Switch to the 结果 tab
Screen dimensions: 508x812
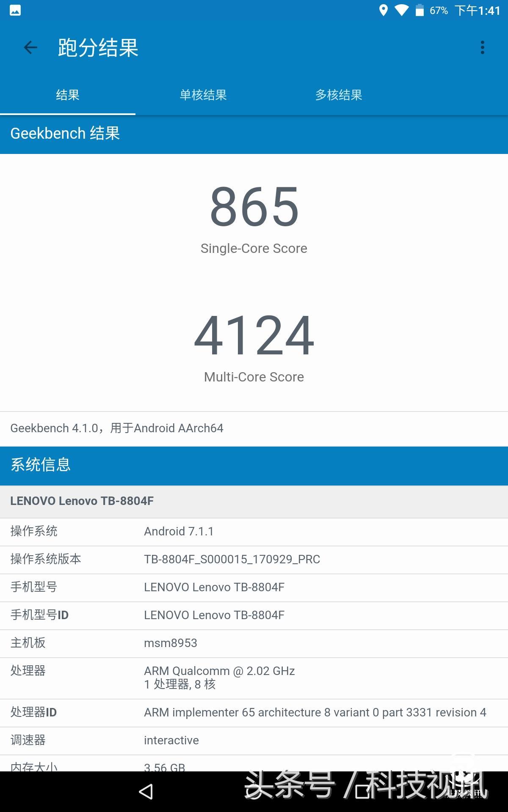(68, 95)
